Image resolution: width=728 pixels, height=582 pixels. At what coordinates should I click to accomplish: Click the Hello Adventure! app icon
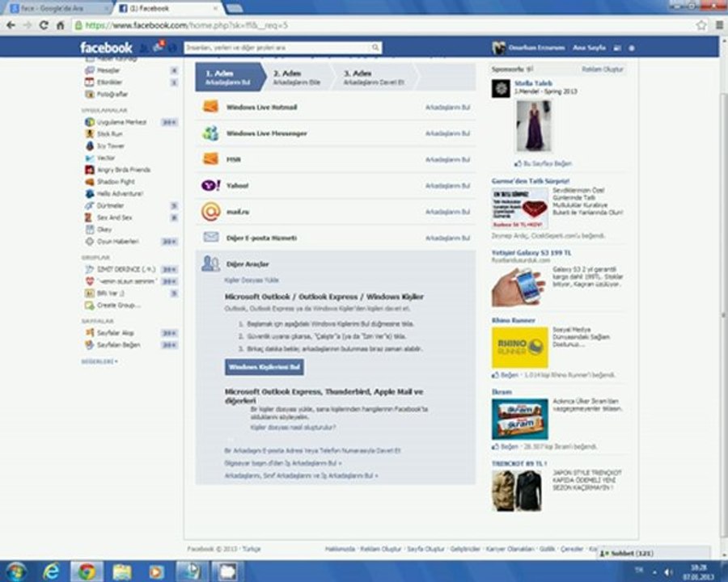(x=90, y=193)
